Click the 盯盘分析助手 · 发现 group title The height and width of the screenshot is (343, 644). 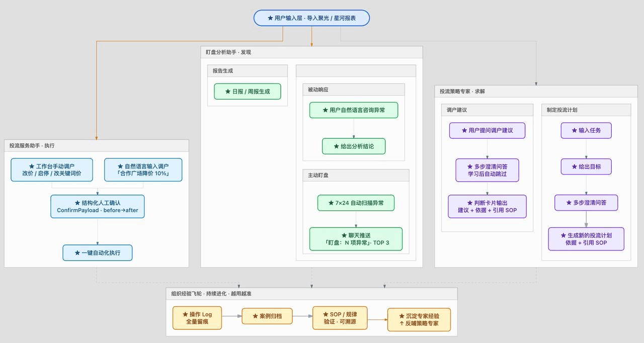[228, 52]
